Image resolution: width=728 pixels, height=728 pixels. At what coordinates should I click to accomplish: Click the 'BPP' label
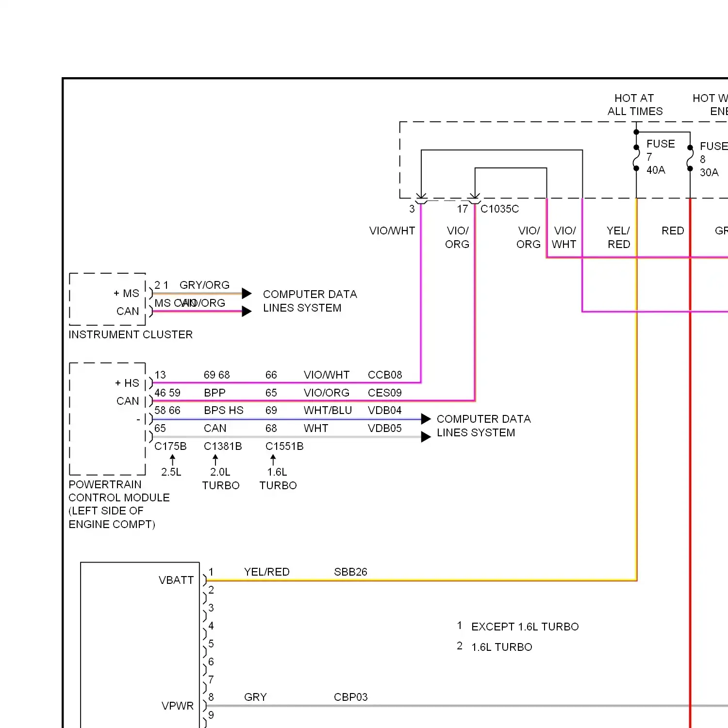[x=215, y=393]
